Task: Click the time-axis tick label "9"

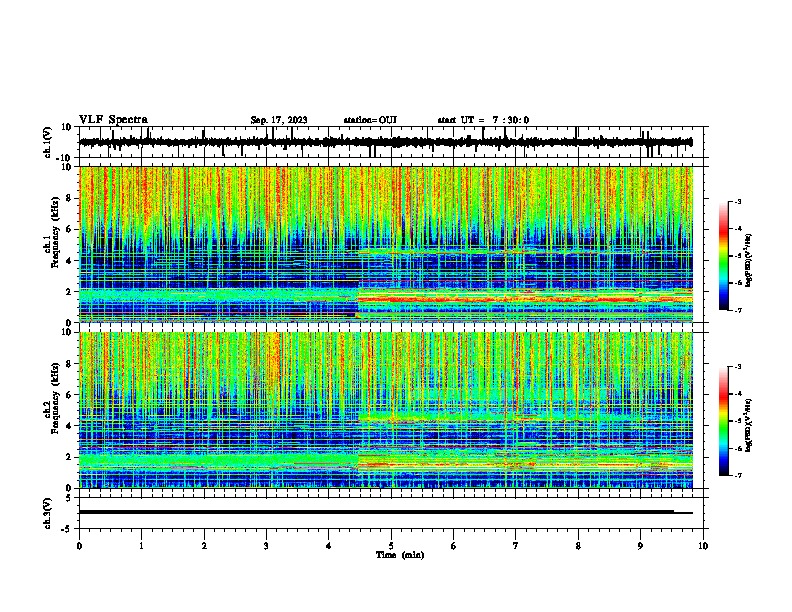Action: [x=640, y=546]
